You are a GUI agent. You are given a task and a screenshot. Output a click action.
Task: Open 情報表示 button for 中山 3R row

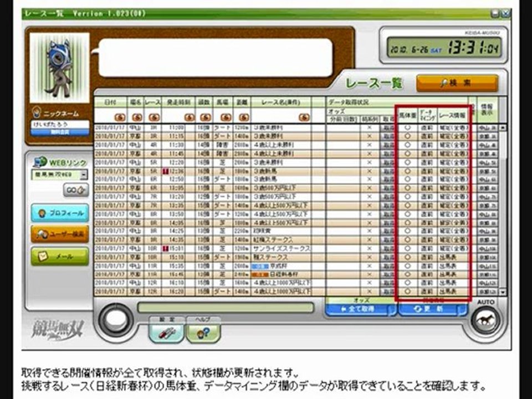pos(488,128)
